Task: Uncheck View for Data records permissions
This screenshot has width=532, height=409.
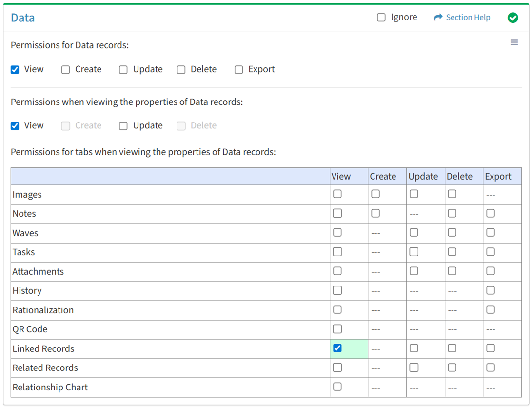Action: pos(15,70)
